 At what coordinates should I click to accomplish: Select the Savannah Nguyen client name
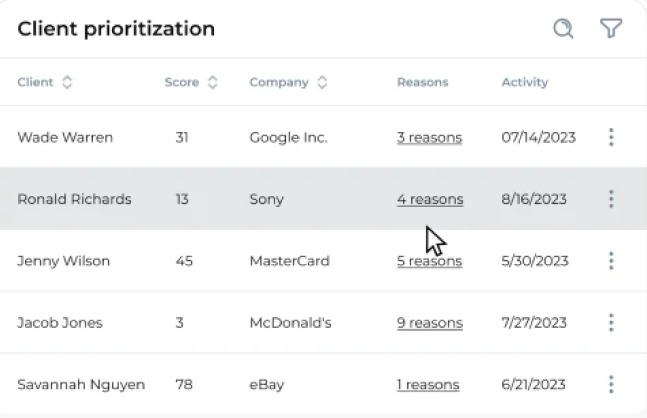click(81, 385)
